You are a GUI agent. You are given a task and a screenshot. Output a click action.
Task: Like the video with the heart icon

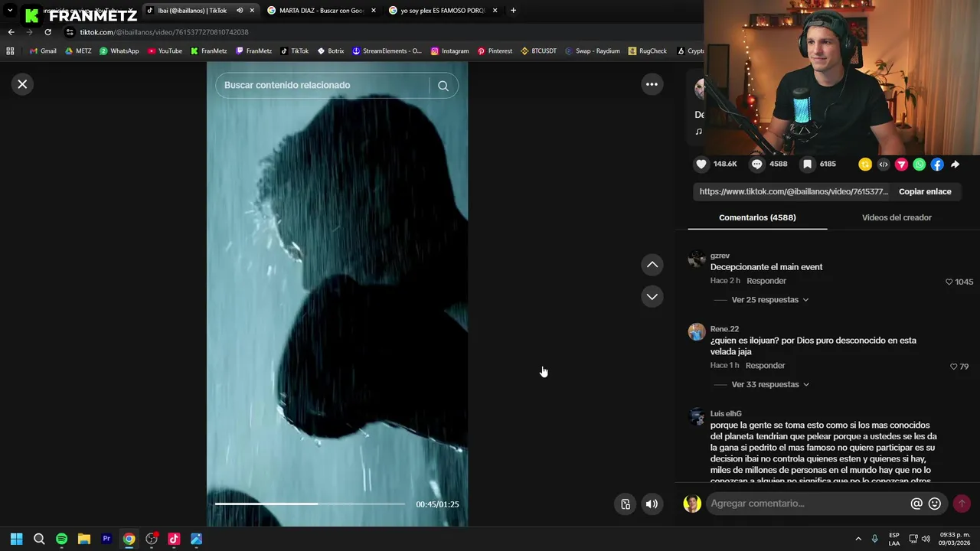(x=701, y=164)
